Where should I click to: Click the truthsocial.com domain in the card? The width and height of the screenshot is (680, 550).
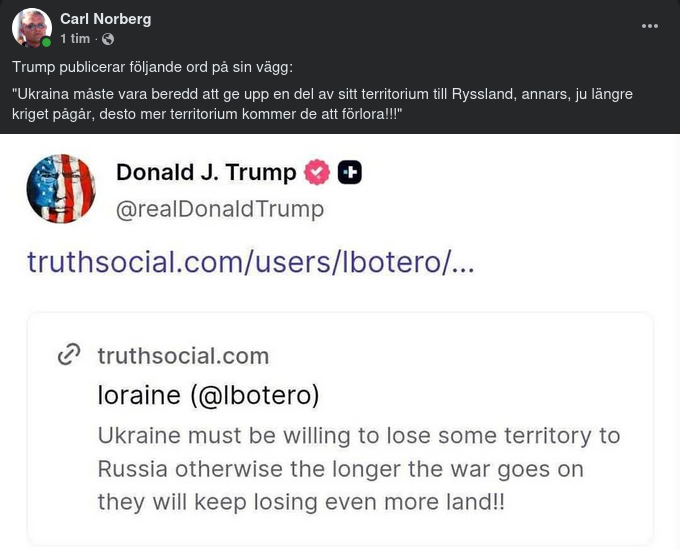[x=183, y=355]
